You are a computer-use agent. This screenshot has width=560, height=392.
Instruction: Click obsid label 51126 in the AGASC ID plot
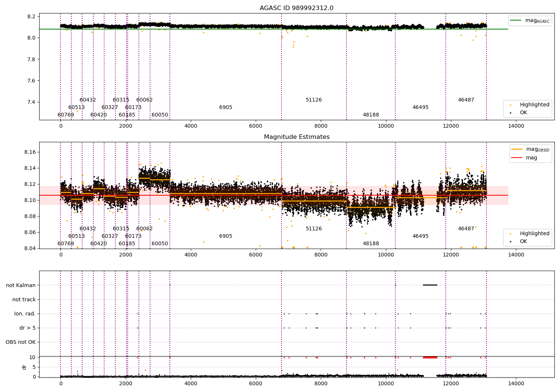tap(314, 100)
